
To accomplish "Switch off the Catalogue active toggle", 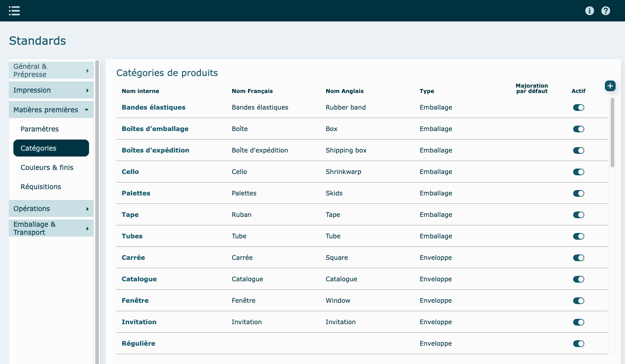I will coord(578,279).
